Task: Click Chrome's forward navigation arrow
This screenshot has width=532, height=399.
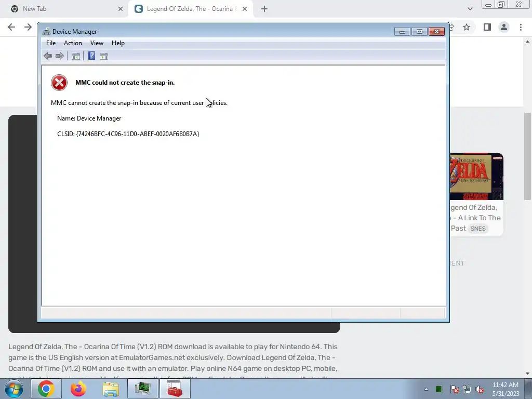Action: 28,27
